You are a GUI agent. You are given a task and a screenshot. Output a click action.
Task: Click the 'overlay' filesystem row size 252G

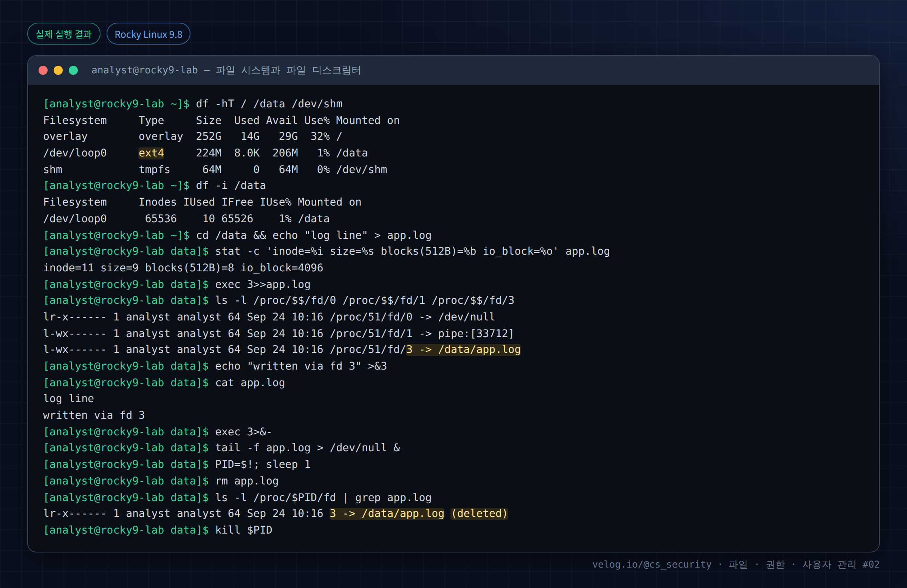(x=209, y=136)
